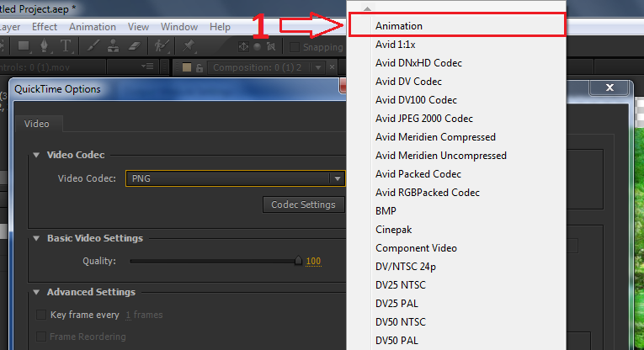Click the Quality value 100
The image size is (644, 350).
pos(313,262)
